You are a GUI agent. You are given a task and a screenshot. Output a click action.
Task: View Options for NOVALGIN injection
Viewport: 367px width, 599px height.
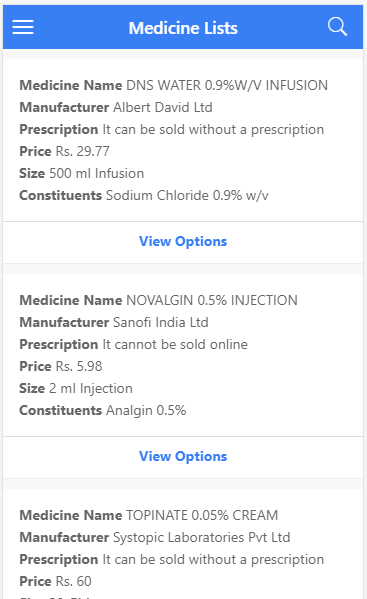[x=183, y=457]
